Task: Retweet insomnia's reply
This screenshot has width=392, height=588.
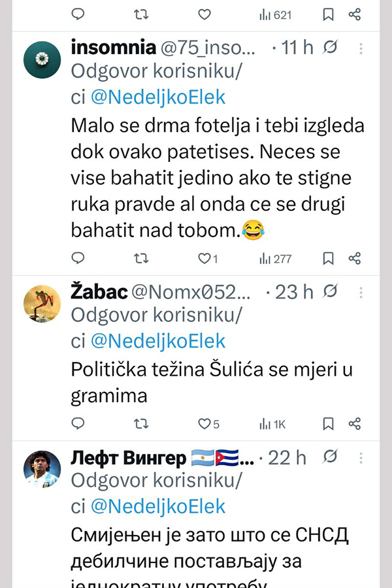Action: point(140,259)
